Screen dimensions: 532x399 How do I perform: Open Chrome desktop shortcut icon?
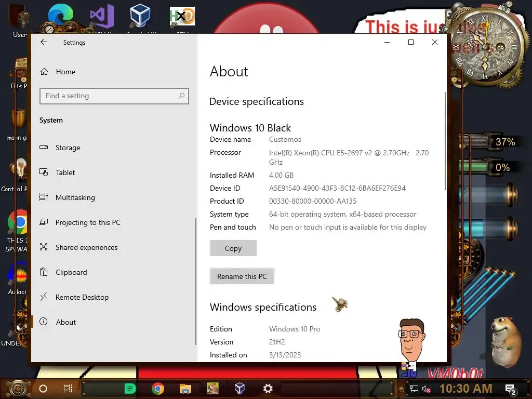(x=18, y=222)
